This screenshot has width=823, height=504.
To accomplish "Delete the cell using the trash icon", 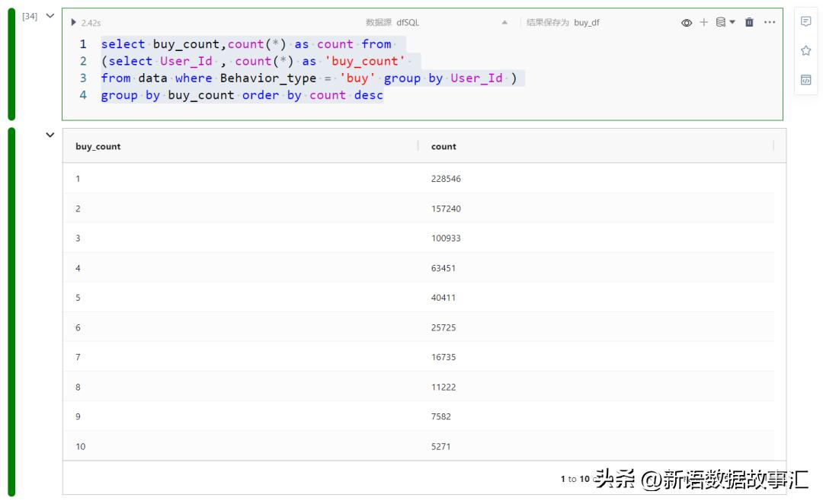I will (749, 23).
